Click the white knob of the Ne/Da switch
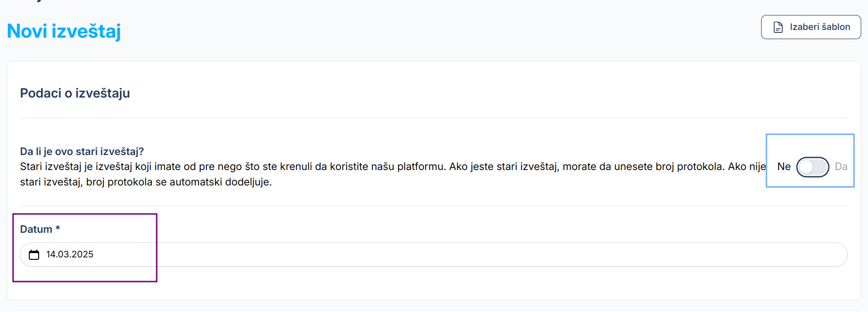The image size is (868, 312). tap(806, 167)
